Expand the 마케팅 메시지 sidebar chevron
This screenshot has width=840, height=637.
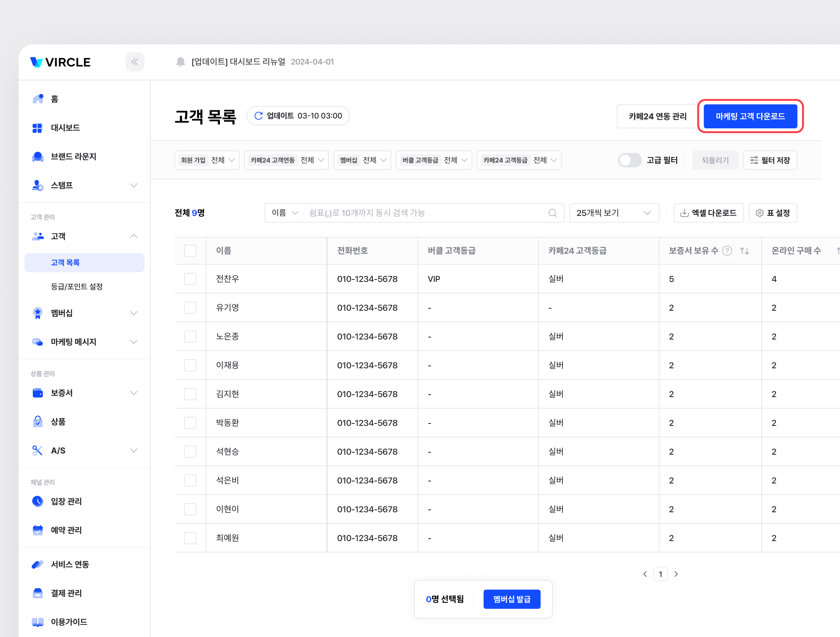pos(134,342)
